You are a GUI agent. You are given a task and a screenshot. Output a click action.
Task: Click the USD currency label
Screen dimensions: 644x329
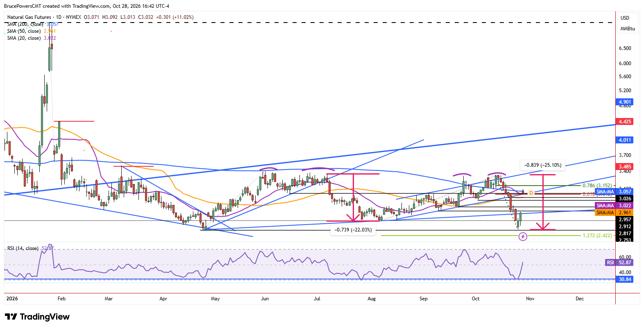(625, 18)
